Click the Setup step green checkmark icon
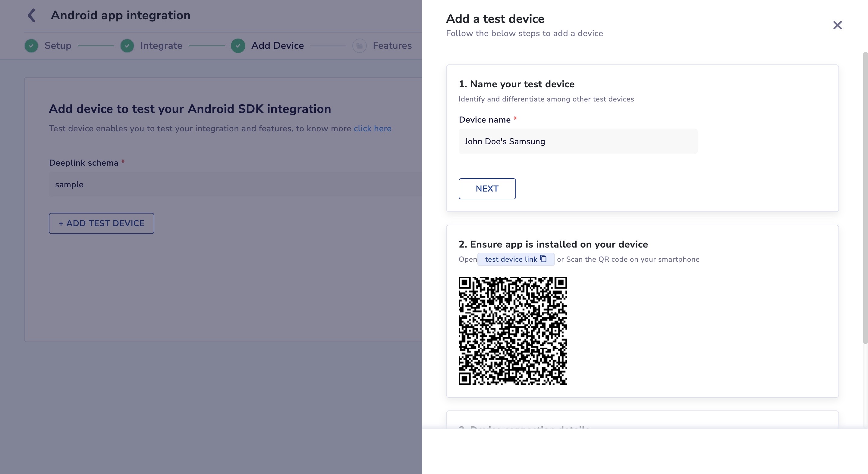868x474 pixels. (x=31, y=46)
